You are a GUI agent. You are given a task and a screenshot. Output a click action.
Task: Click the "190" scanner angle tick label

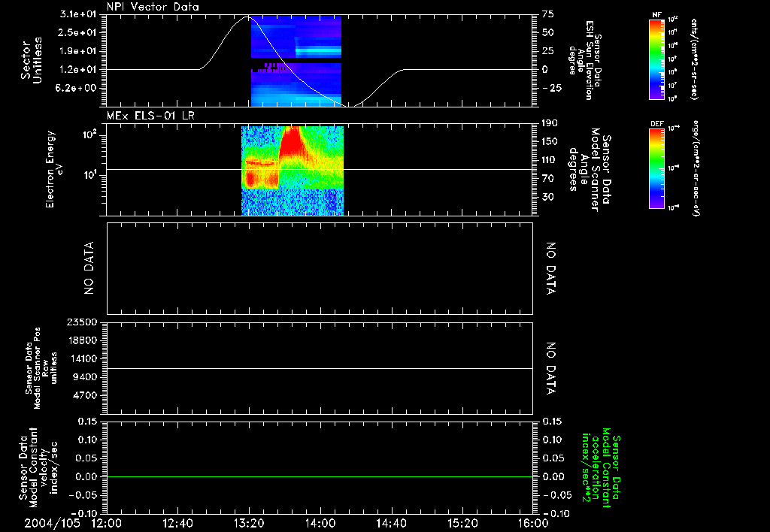pos(550,123)
